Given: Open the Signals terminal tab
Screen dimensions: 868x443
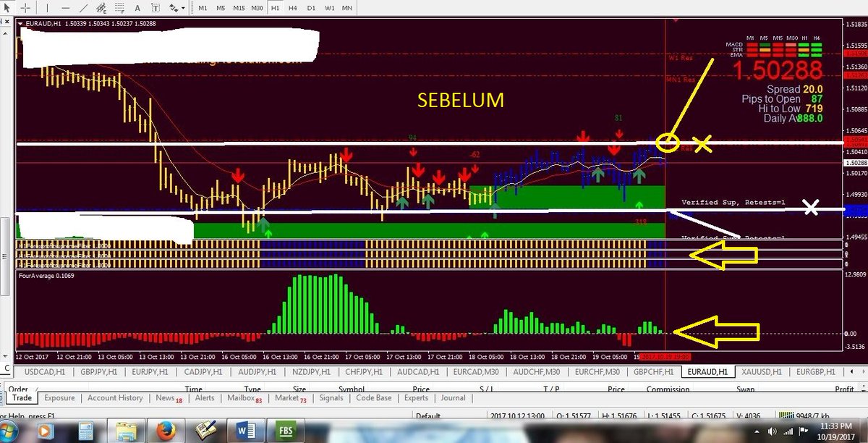Looking at the screenshot, I should tap(331, 397).
